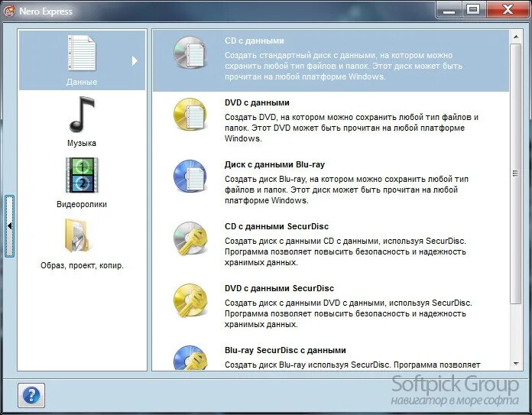The image size is (532, 415).
Task: Select the Данные category label
Action: coord(82,82)
